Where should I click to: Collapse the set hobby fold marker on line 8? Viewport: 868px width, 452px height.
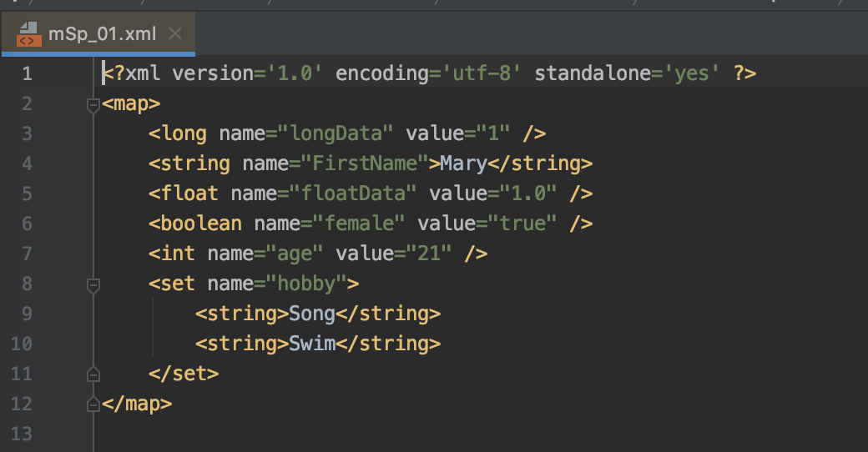93,285
